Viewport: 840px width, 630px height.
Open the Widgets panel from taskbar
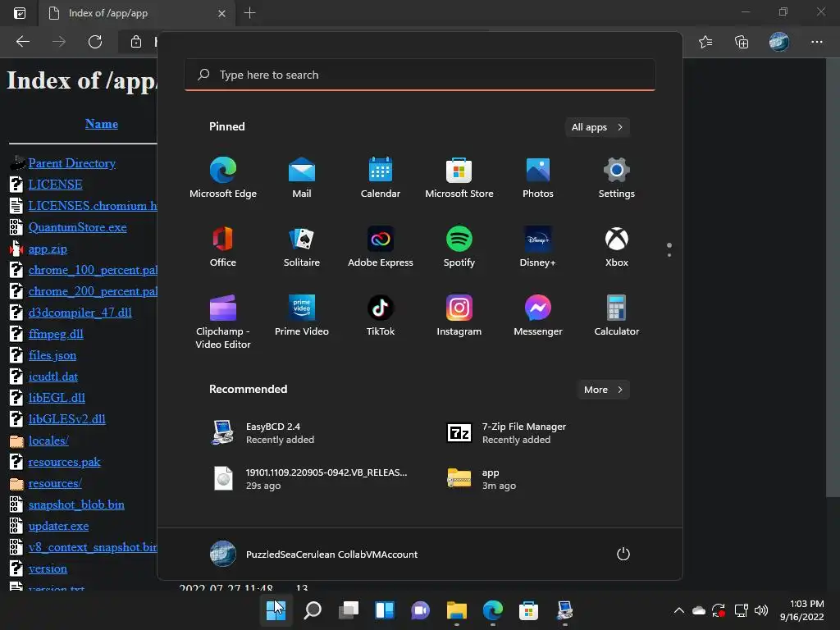384,610
